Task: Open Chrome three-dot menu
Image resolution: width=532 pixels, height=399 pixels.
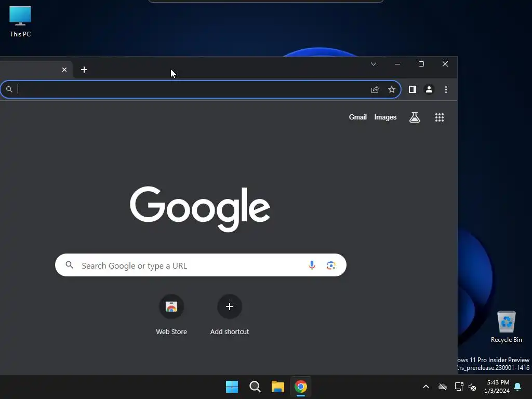Action: coord(446,89)
